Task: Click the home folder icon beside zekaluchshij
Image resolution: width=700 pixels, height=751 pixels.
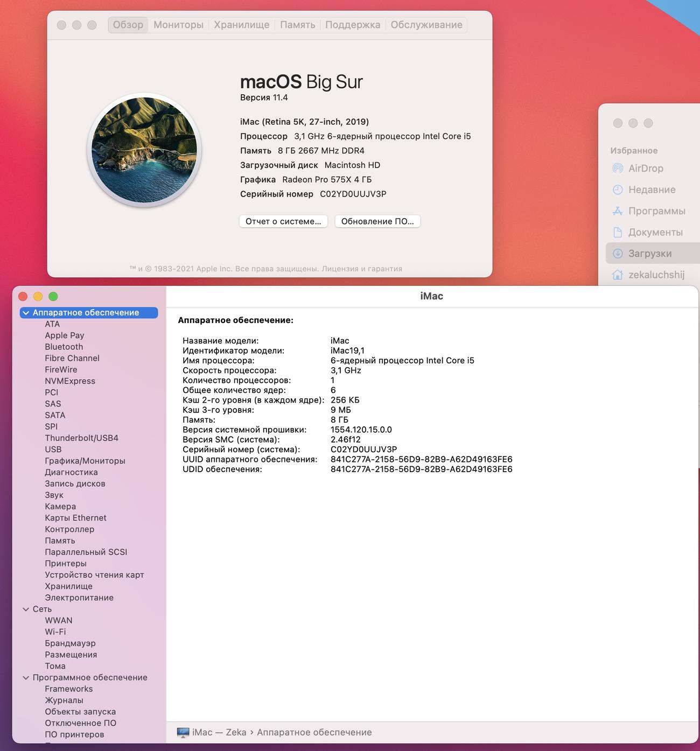Action: 618,275
